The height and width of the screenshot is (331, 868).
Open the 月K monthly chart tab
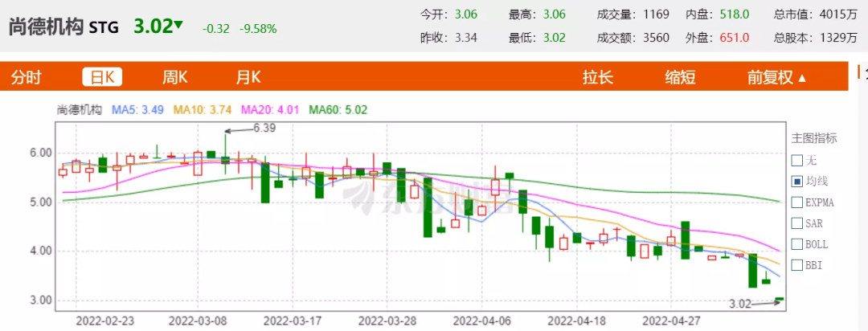pyautogui.click(x=248, y=77)
